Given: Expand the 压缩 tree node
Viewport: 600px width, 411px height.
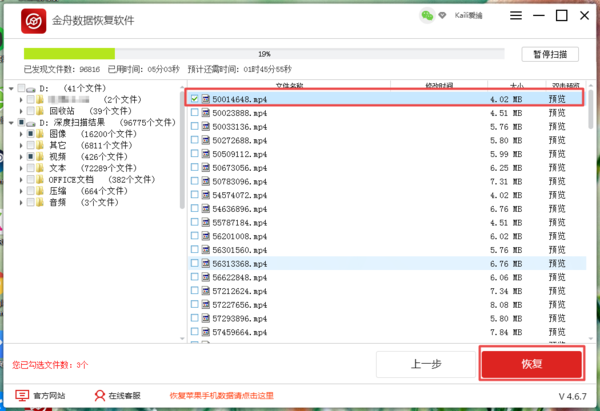Looking at the screenshot, I should [x=21, y=191].
